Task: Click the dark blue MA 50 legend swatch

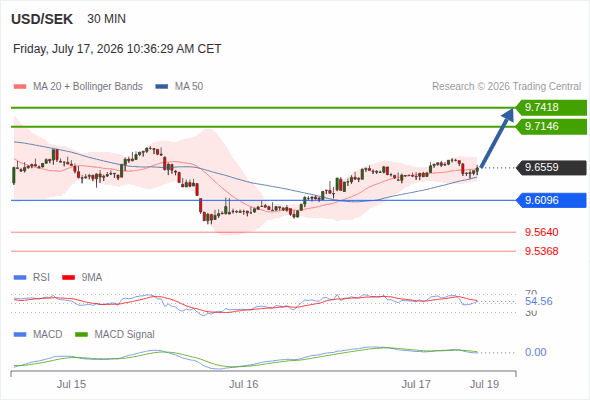Action: pos(162,87)
